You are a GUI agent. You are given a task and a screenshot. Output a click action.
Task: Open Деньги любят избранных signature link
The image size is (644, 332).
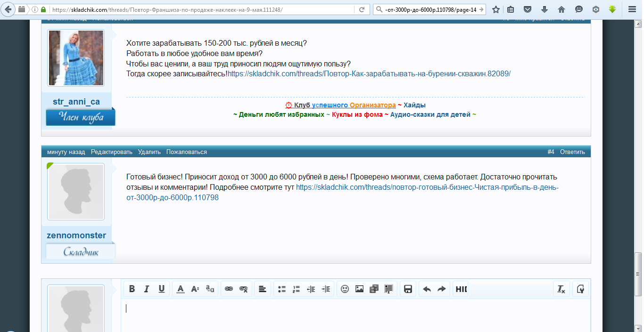click(281, 114)
